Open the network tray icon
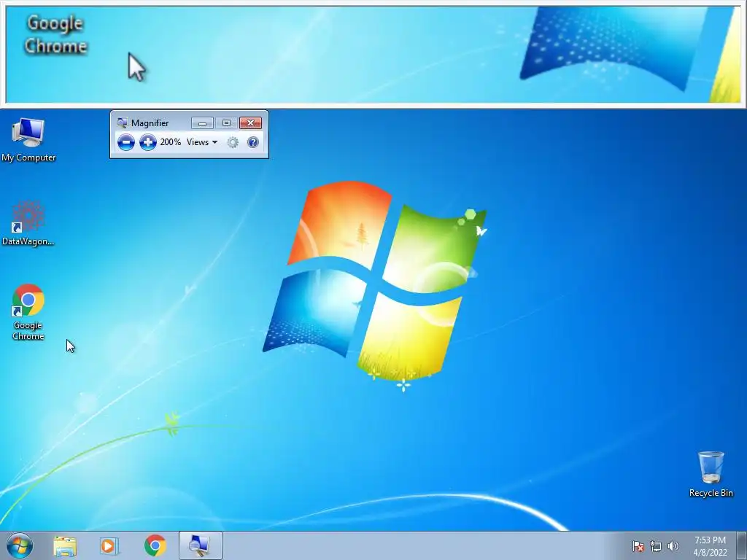This screenshot has height=560, width=747. 656,546
